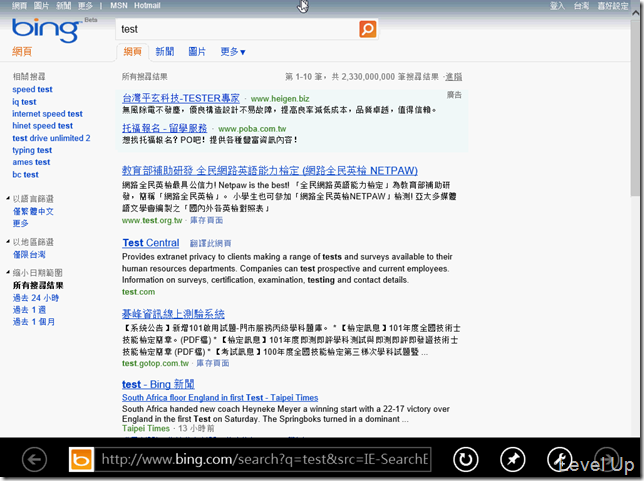Open page tools wrench icon

(x=559, y=459)
